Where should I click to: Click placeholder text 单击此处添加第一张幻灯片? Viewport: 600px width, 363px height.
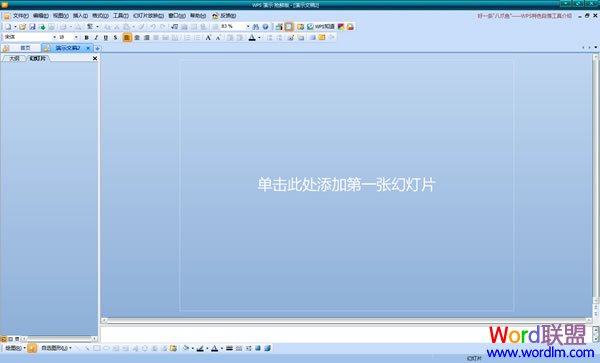tap(346, 185)
